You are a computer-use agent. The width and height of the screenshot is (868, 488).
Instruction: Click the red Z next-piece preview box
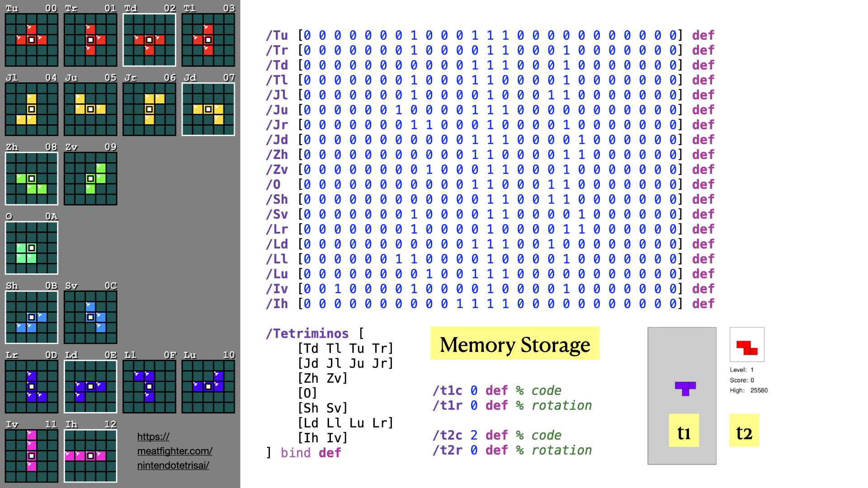747,344
